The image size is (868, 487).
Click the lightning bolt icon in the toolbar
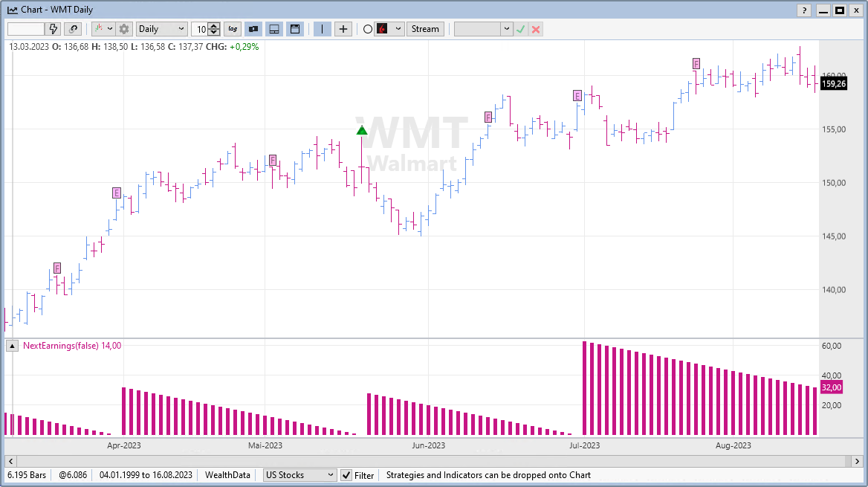54,29
